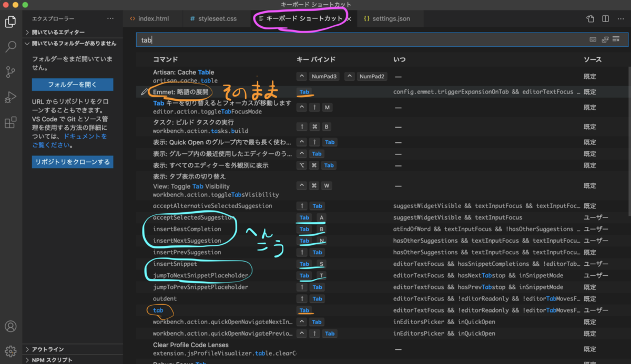Select the jumpToPrevSnippetPlaceholder command
631x364 pixels.
click(x=200, y=287)
